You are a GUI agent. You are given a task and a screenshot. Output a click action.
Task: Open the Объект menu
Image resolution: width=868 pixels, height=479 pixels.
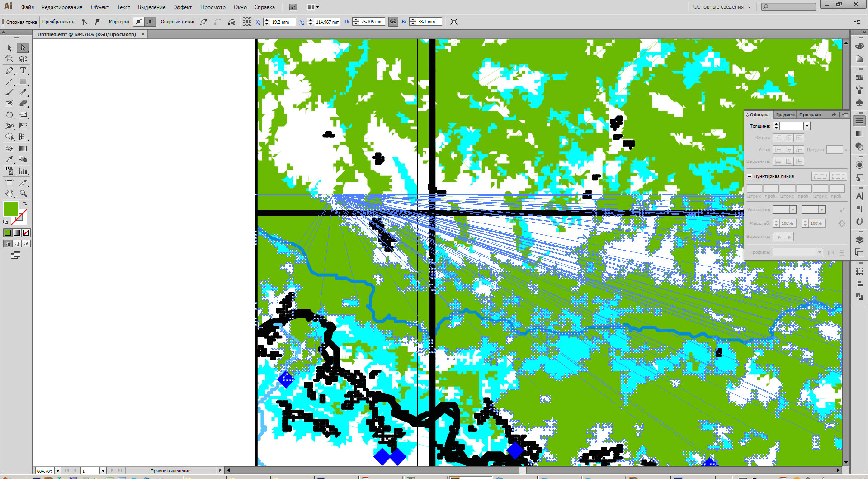tap(100, 7)
